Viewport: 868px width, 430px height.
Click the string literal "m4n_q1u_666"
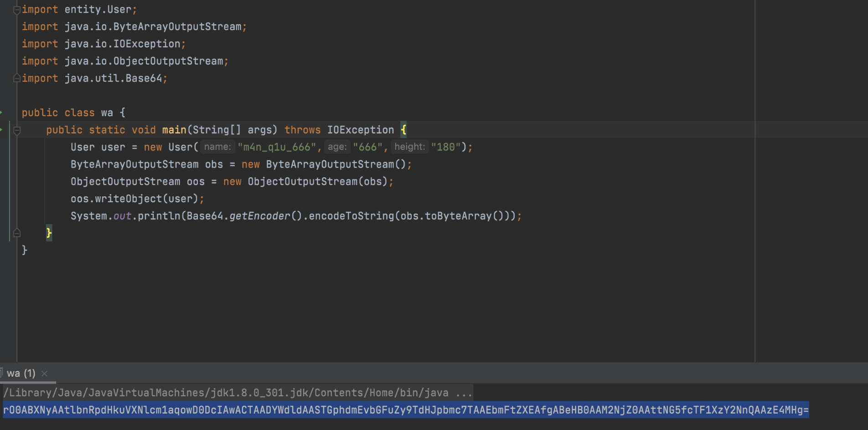[277, 147]
